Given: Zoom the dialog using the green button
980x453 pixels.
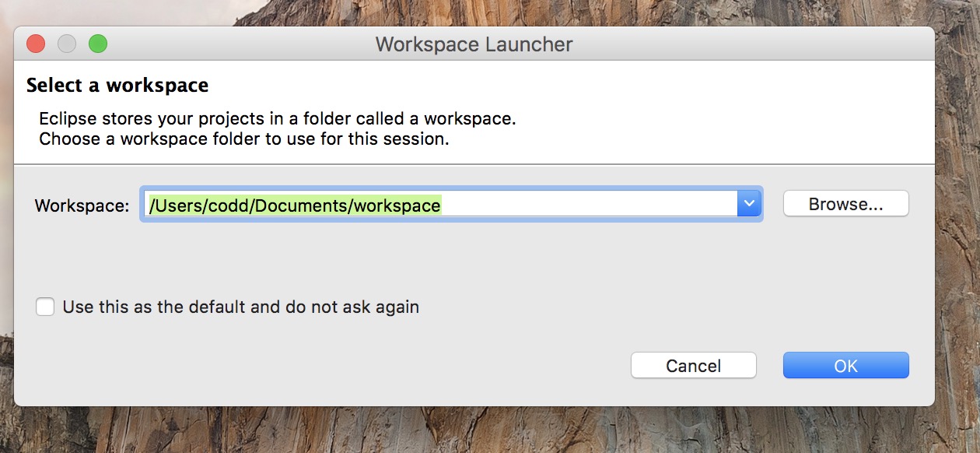Looking at the screenshot, I should tap(98, 44).
